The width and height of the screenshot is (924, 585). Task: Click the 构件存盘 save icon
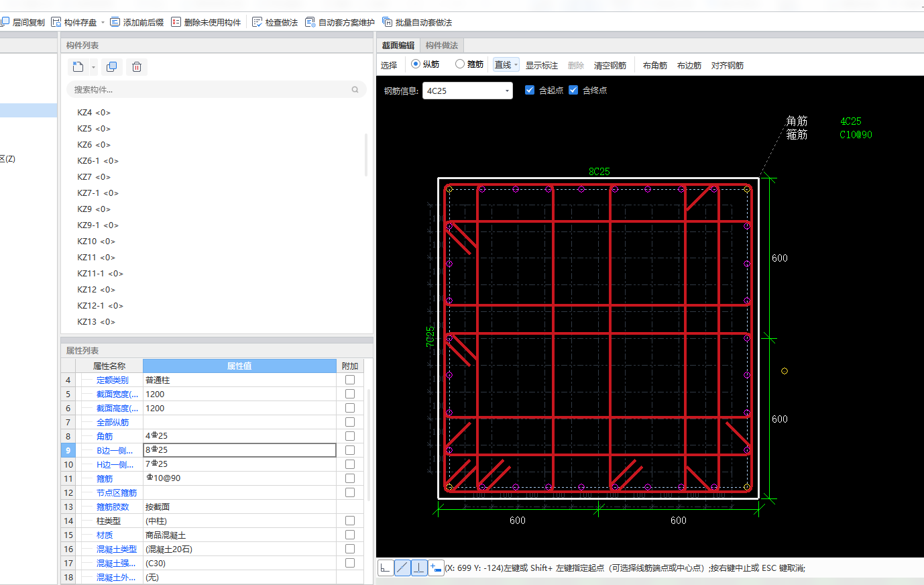pyautogui.click(x=56, y=22)
